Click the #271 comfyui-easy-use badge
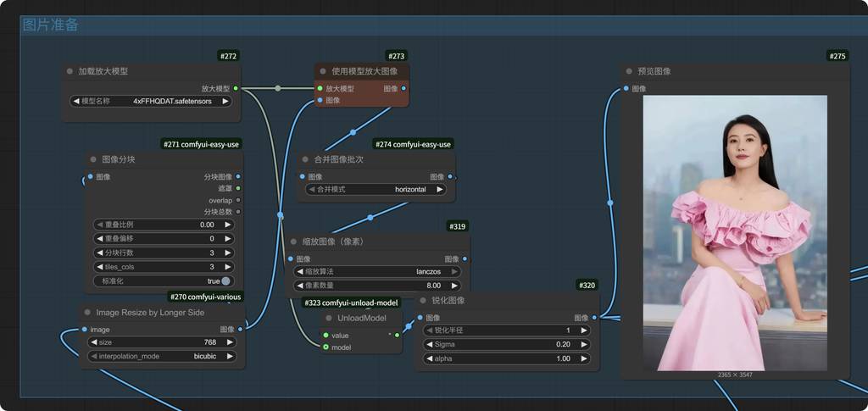The width and height of the screenshot is (868, 411). point(203,144)
